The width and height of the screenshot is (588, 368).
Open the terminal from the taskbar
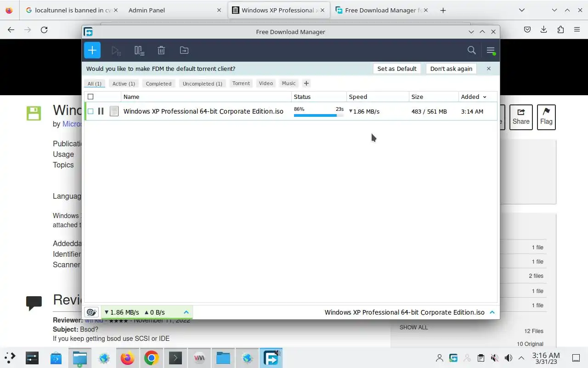(175, 357)
